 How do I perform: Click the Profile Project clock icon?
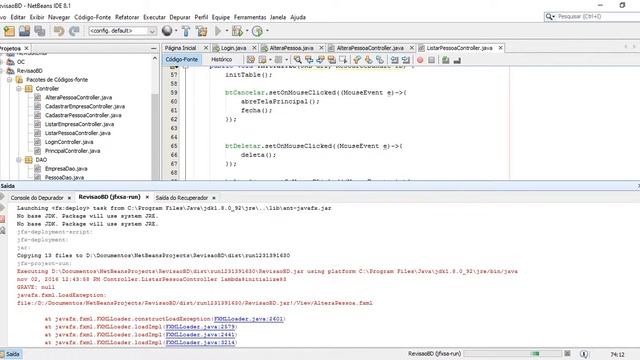(257, 31)
